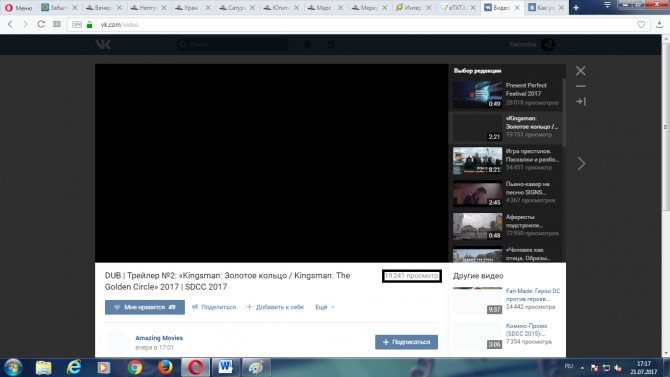Add video with Добавить к себе
This screenshot has width=670, height=377.
tap(275, 307)
